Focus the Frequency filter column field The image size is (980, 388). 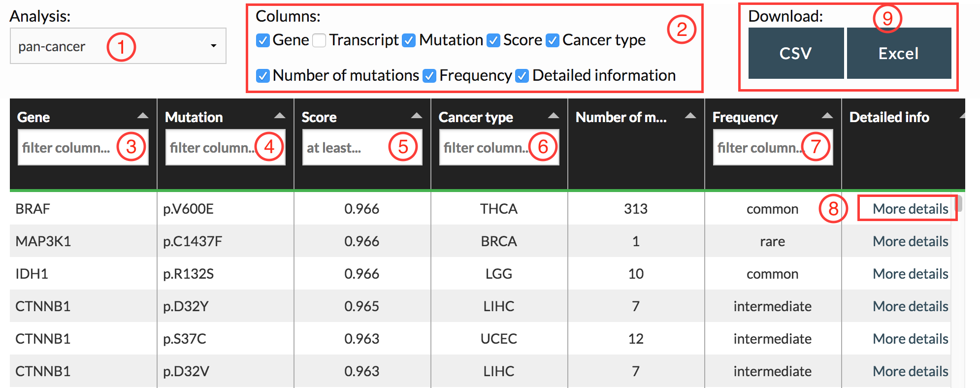pyautogui.click(x=773, y=147)
